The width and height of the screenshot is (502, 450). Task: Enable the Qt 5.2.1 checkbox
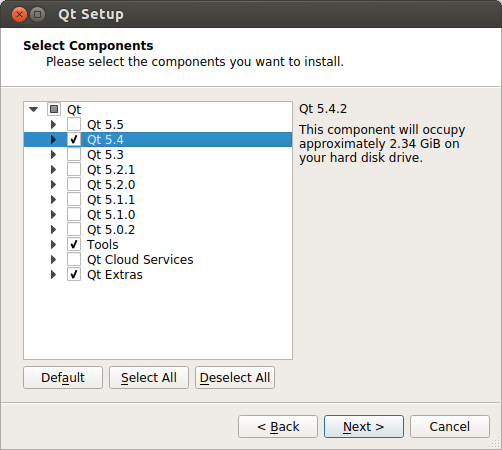74,169
